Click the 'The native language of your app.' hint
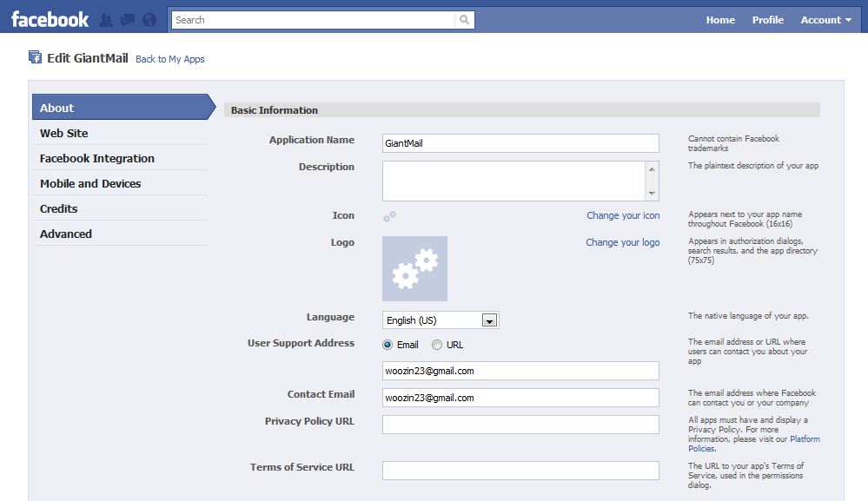This screenshot has height=501, width=868. pyautogui.click(x=748, y=316)
